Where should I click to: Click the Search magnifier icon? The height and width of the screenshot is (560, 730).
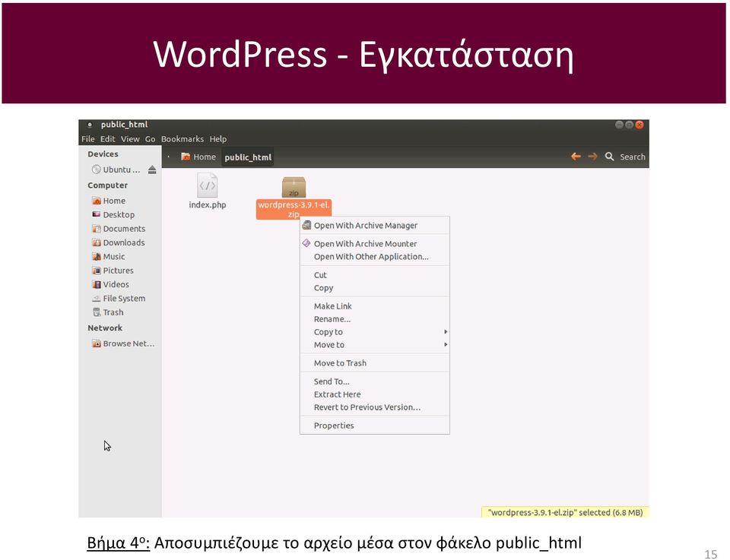pyautogui.click(x=609, y=157)
